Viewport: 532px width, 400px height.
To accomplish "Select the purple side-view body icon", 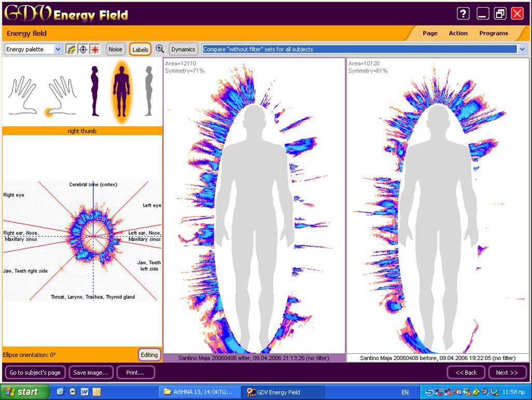I will 95,91.
